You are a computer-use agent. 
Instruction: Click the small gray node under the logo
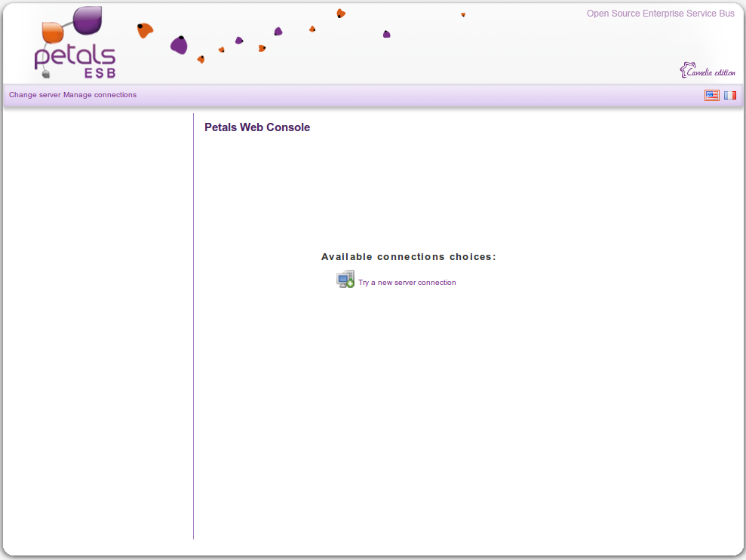[45, 75]
